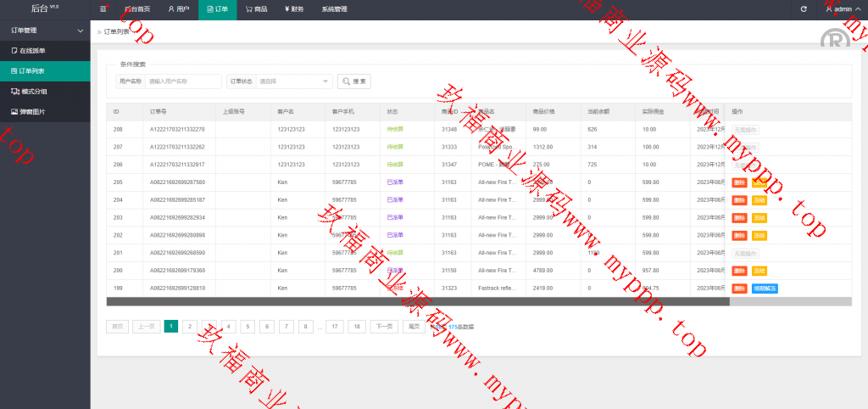This screenshot has width=868, height=409.
Task: Click 限期解冻 for order ID 199
Action: [765, 289]
